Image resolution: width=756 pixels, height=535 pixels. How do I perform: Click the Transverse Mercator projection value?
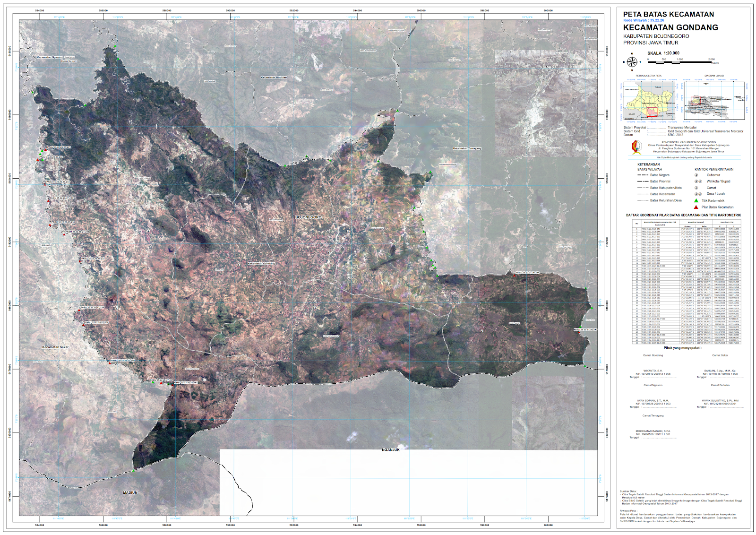click(682, 128)
